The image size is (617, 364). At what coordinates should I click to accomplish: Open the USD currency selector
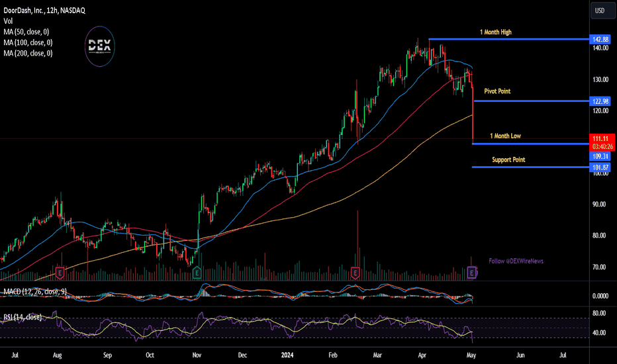coord(602,11)
